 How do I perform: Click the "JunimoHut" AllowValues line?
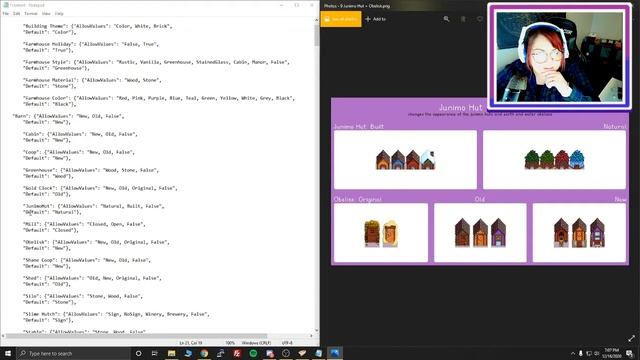tap(94, 206)
